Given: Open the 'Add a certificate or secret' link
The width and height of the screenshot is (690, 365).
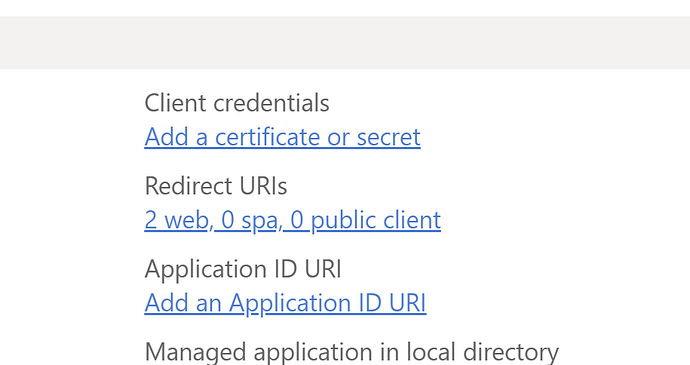Looking at the screenshot, I should [x=283, y=137].
